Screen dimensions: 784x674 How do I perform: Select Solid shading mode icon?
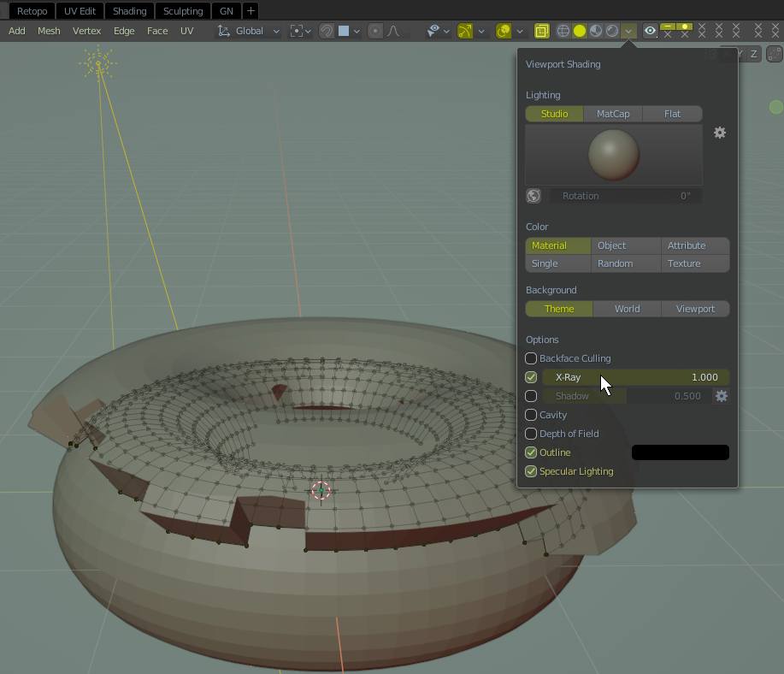[x=580, y=31]
